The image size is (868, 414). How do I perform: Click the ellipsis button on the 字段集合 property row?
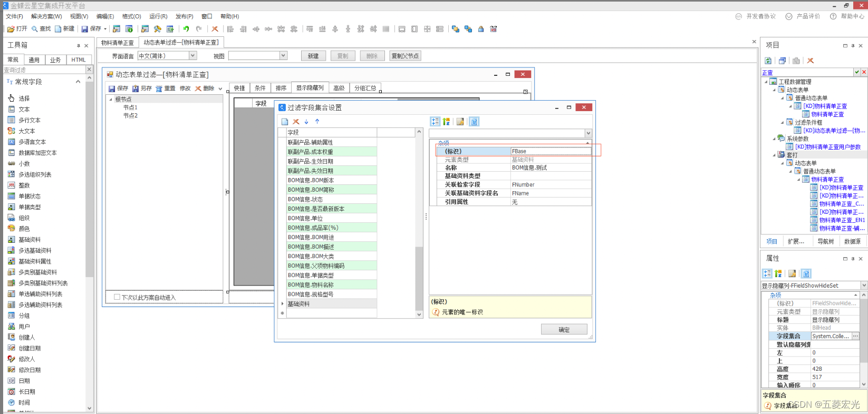855,336
